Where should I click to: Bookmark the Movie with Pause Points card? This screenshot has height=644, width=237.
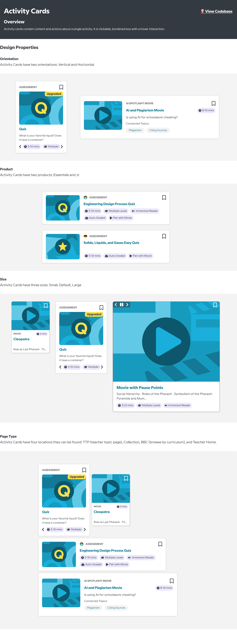(x=215, y=305)
